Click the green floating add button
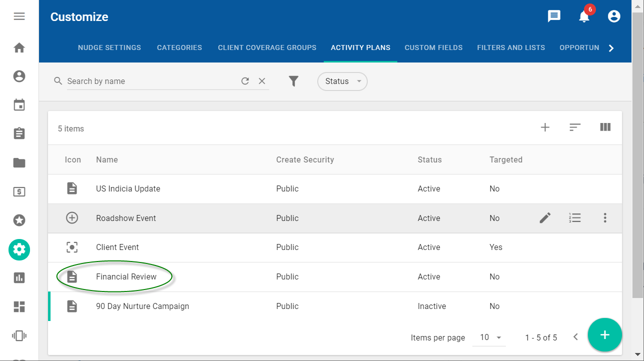 [604, 335]
